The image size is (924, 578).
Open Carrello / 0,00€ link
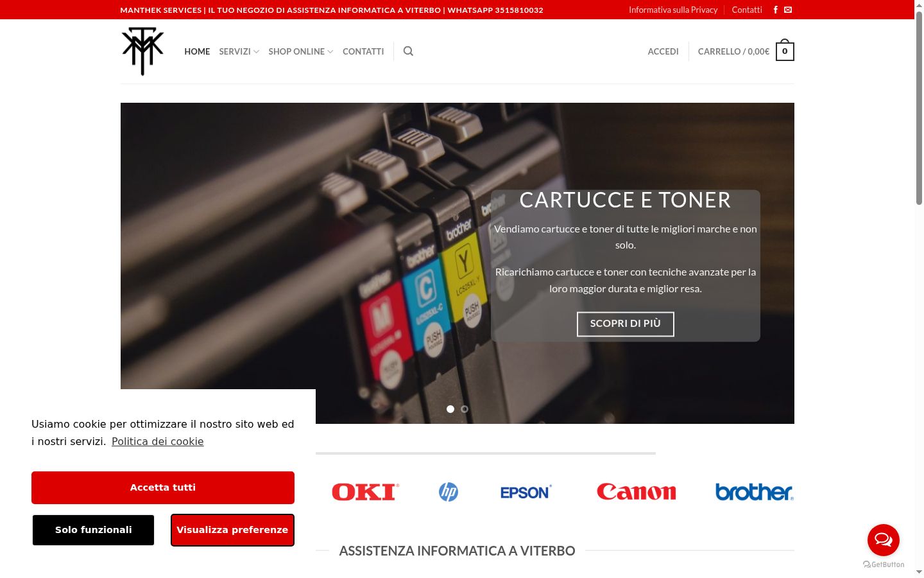point(733,51)
